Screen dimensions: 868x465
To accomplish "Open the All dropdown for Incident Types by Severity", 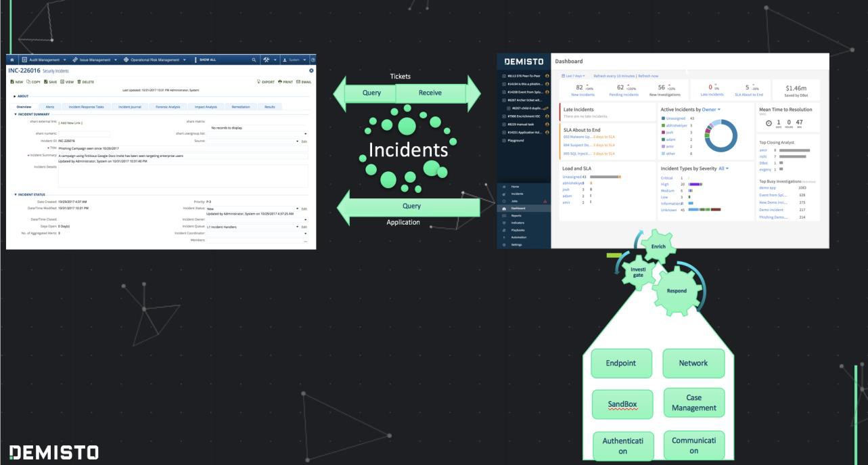I will click(725, 168).
